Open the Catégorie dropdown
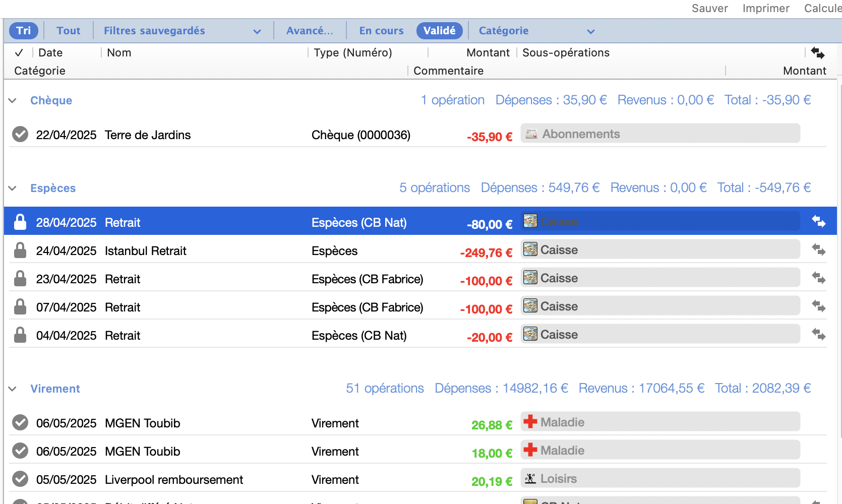The width and height of the screenshot is (842, 504). click(x=537, y=31)
